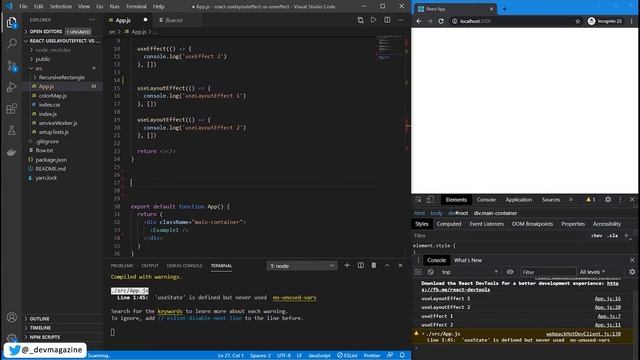The height and width of the screenshot is (360, 640).
Task: Collapse the src folder
Action: tap(39, 68)
